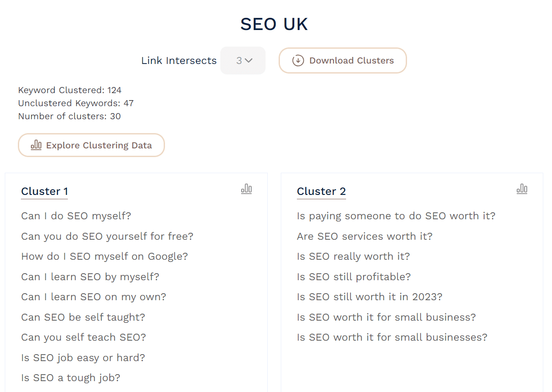Open the Cluster 1 heading link
Screen dimensions: 552x392
click(44, 191)
